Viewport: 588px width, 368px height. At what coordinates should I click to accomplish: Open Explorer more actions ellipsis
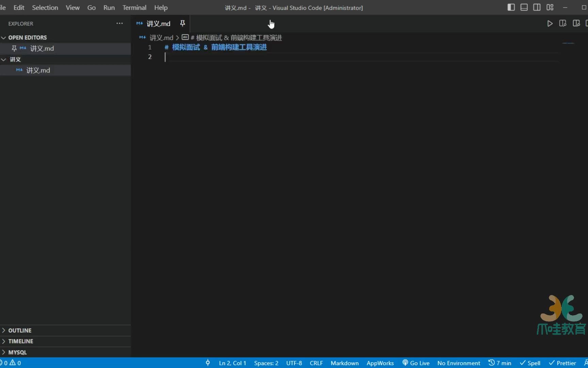tap(119, 24)
